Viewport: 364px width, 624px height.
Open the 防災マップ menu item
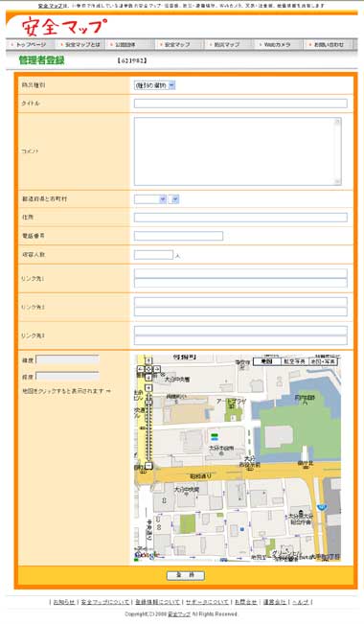pyautogui.click(x=230, y=44)
